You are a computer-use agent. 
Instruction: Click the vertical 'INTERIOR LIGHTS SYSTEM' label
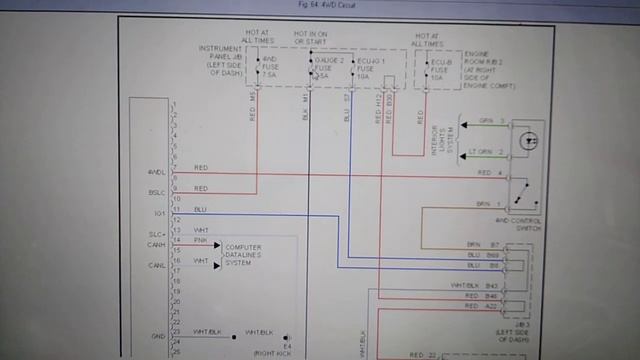442,140
